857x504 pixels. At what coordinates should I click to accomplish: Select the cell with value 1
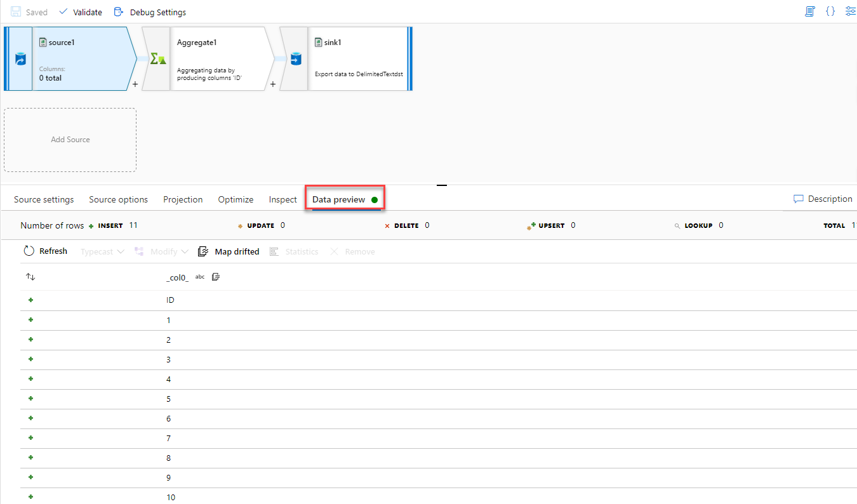[x=168, y=320]
